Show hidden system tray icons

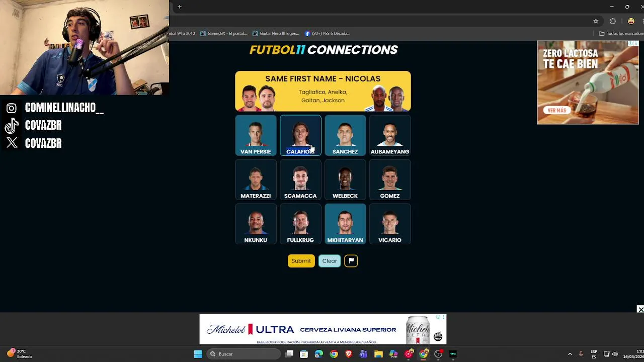[570, 354]
